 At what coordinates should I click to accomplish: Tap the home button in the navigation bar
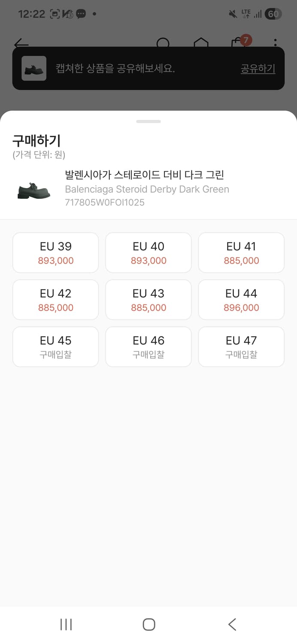pos(148,625)
